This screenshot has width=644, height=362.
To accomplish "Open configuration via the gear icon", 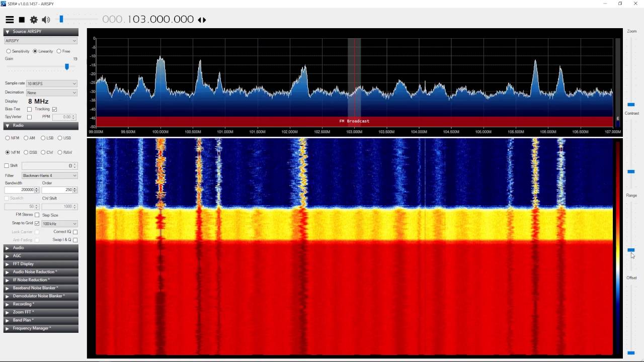I will coord(34,20).
